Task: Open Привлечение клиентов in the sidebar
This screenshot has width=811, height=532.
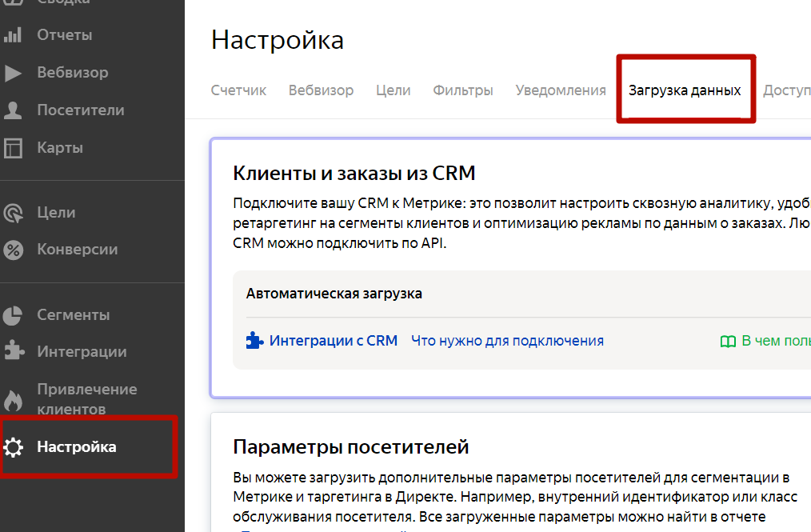Action: [x=87, y=399]
